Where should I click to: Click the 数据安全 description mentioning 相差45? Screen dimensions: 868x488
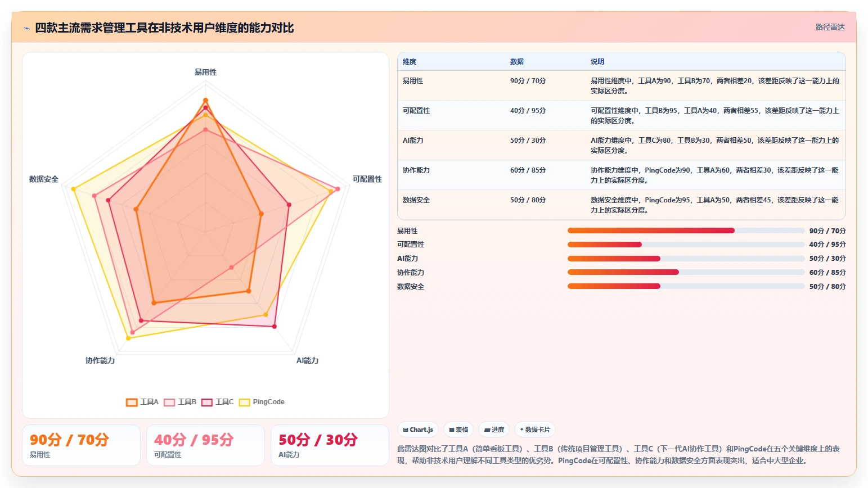pos(715,205)
